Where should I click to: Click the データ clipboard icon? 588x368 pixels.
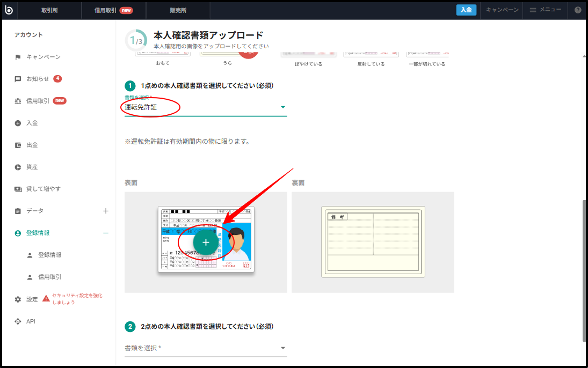click(x=18, y=211)
